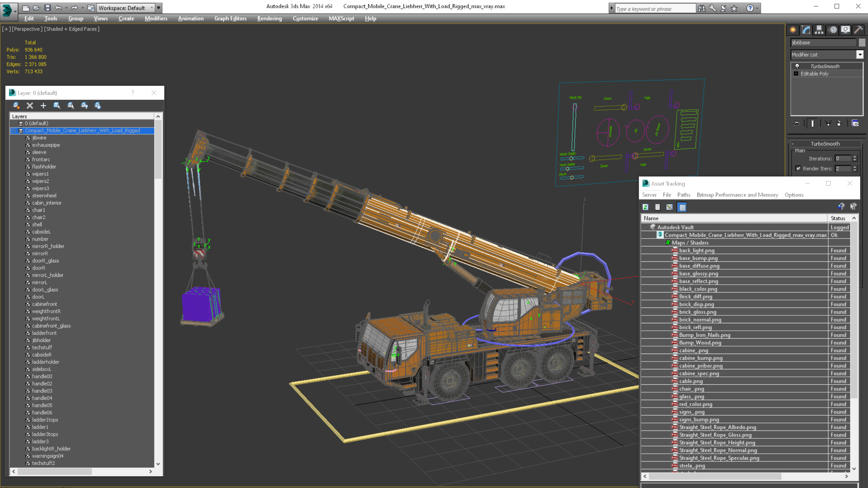Click the Layers column header
This screenshot has height=488, width=868.
[82, 116]
